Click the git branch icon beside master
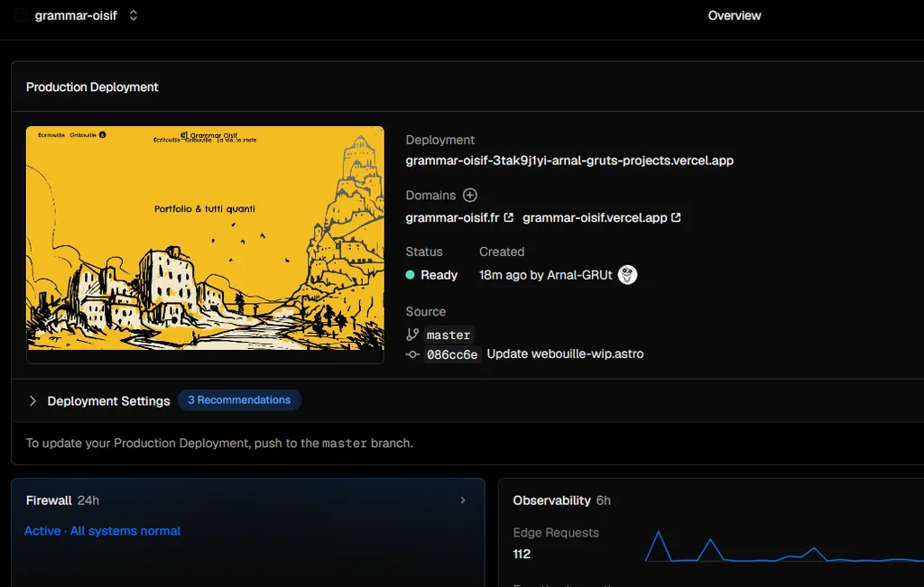This screenshot has height=587, width=924. [x=412, y=335]
